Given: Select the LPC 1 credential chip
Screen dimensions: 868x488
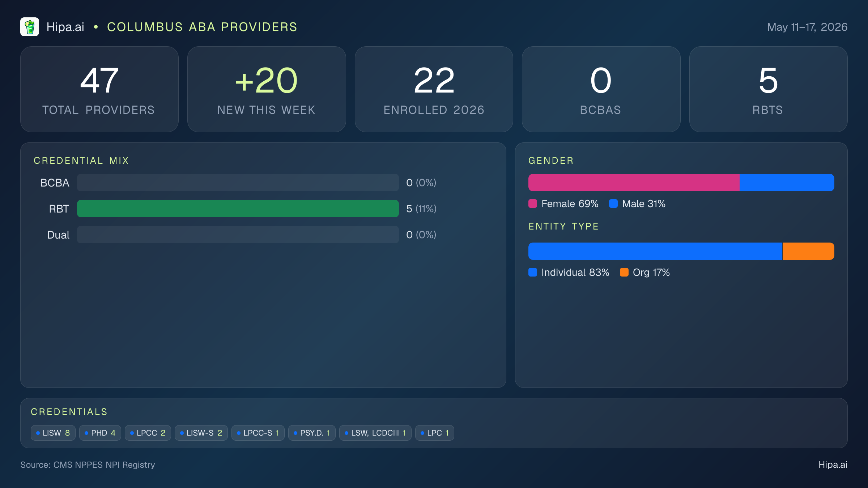Looking at the screenshot, I should [x=435, y=433].
